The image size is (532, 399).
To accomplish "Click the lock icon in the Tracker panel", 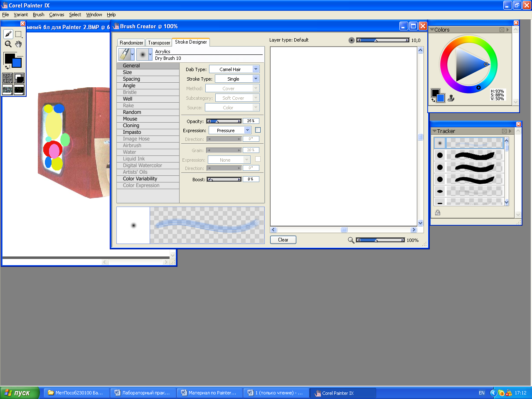I will (x=438, y=213).
